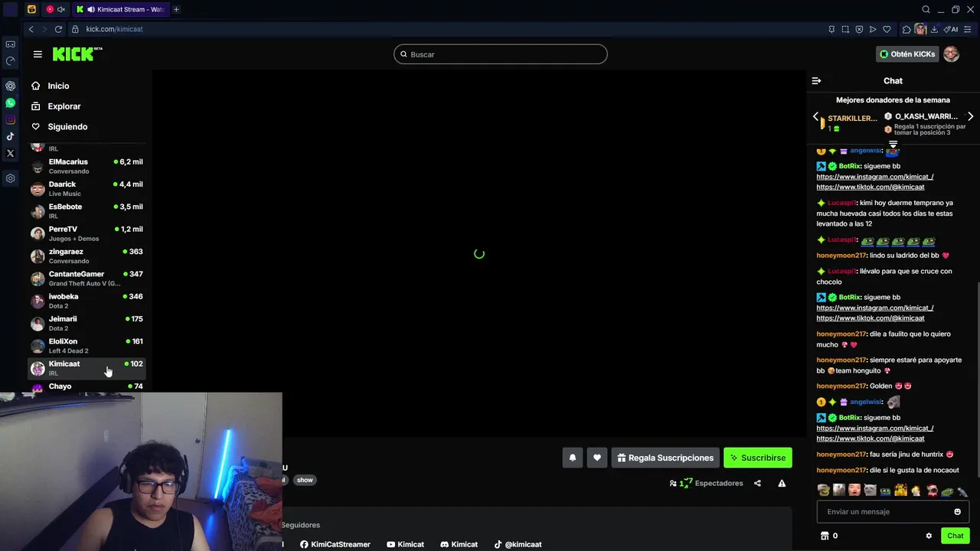This screenshot has height=551, width=980.
Task: Click Regala Suscripciones button
Action: 665,458
